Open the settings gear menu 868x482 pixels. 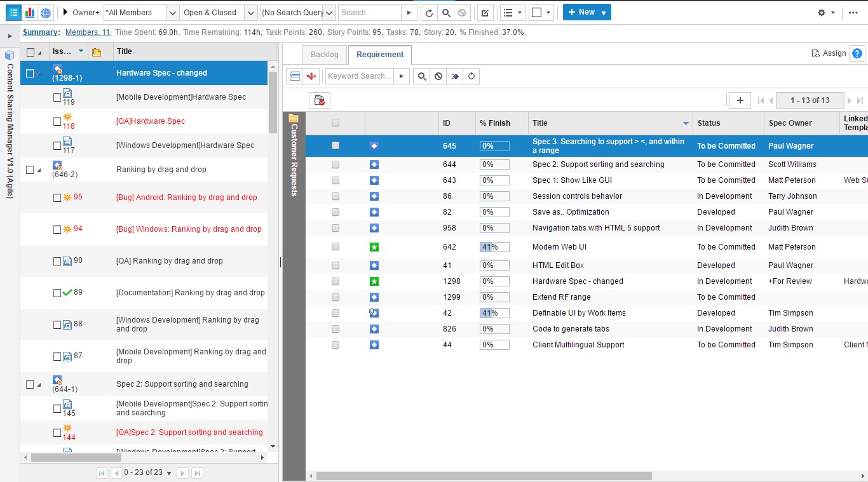point(822,13)
